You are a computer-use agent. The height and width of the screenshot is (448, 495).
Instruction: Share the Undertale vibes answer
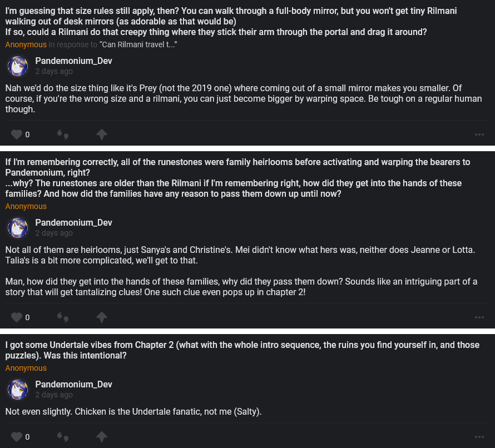click(101, 436)
